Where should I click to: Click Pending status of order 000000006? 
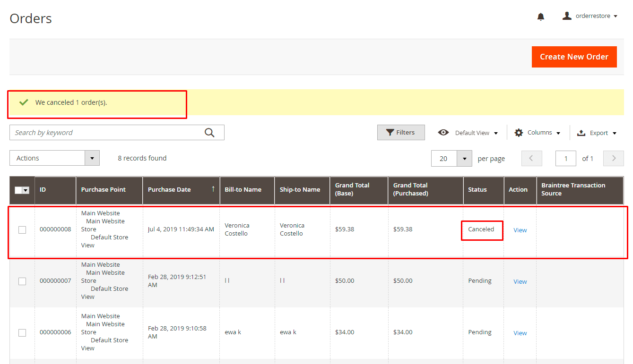[x=480, y=332]
